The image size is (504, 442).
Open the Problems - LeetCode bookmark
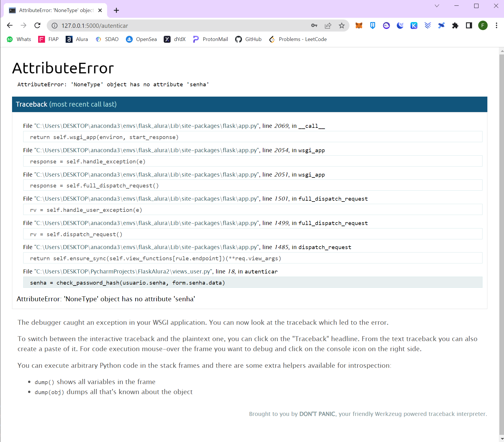click(x=298, y=39)
